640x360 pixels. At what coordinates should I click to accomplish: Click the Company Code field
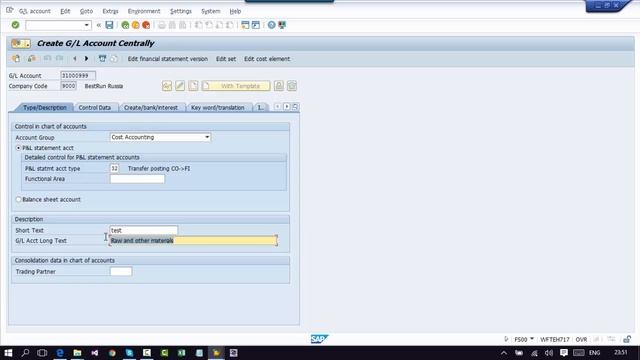[68, 86]
